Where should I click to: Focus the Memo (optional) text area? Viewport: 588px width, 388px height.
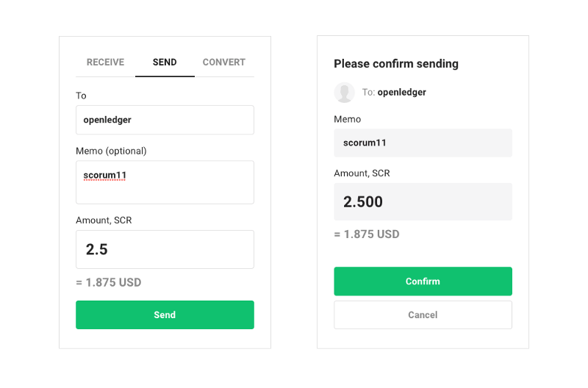[x=165, y=182]
